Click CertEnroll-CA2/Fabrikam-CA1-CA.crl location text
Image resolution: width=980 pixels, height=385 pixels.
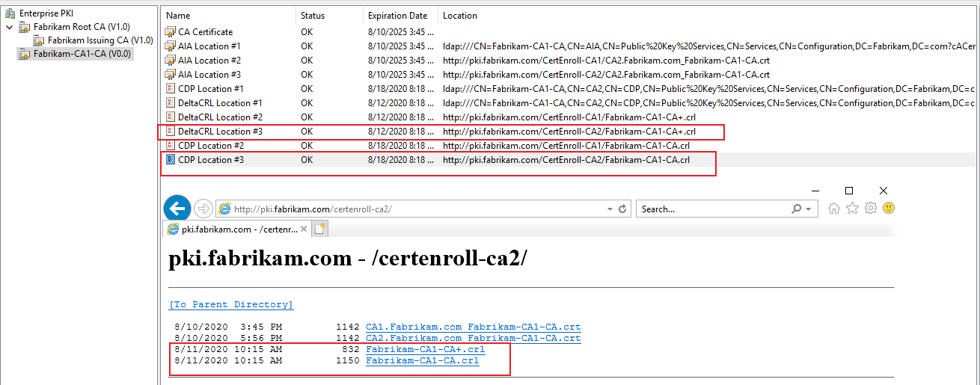pyautogui.click(x=566, y=160)
